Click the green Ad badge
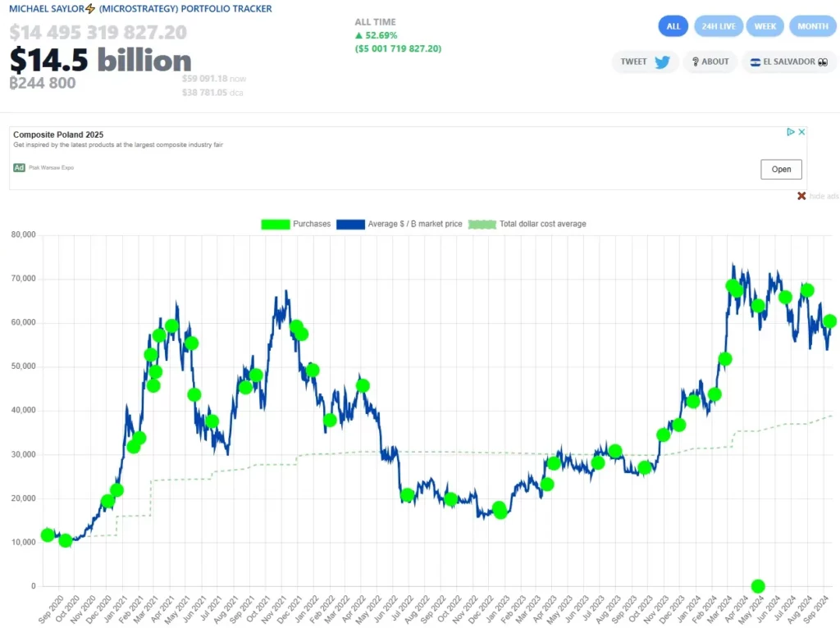This screenshot has height=628, width=840. [x=20, y=167]
